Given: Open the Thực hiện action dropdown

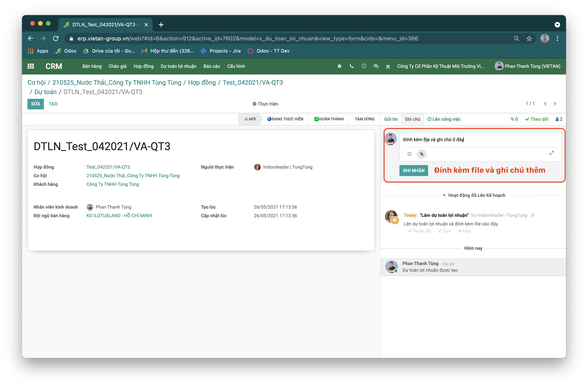Looking at the screenshot, I should tap(265, 104).
